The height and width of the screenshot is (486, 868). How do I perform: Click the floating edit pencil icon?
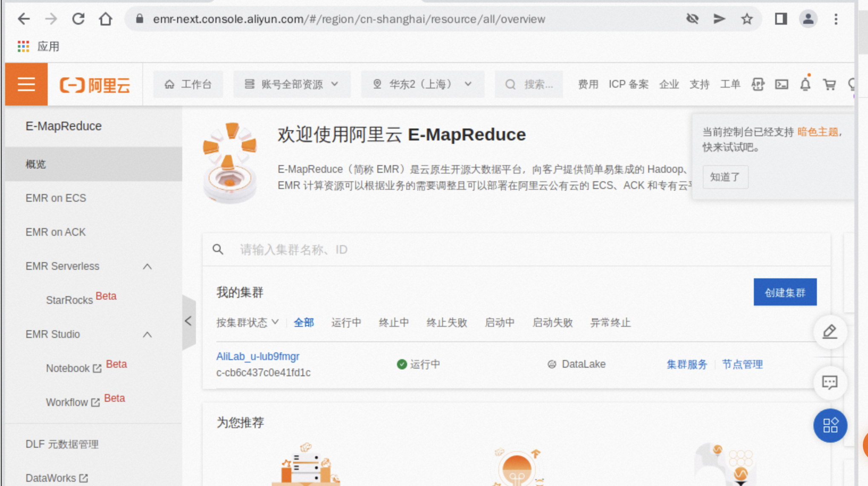tap(830, 332)
